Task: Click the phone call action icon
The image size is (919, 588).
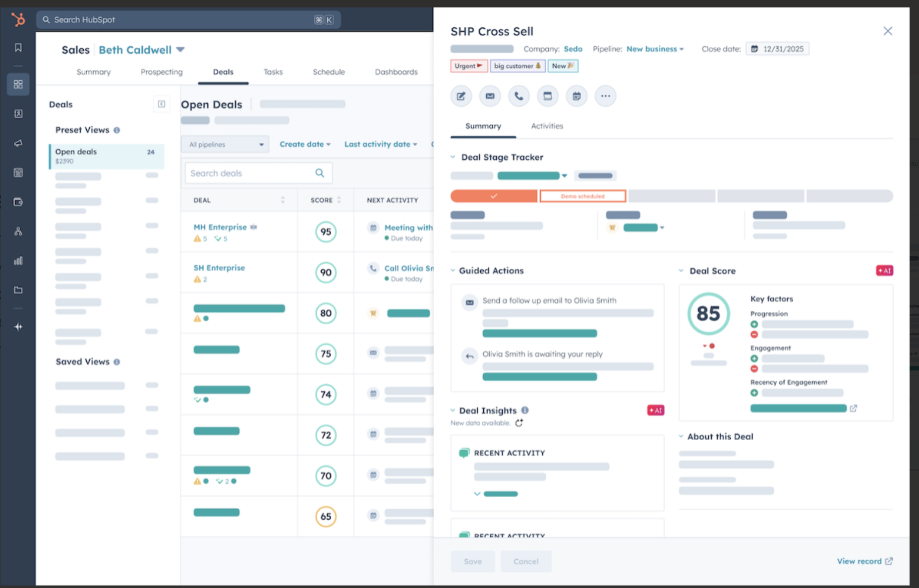Action: click(x=518, y=96)
